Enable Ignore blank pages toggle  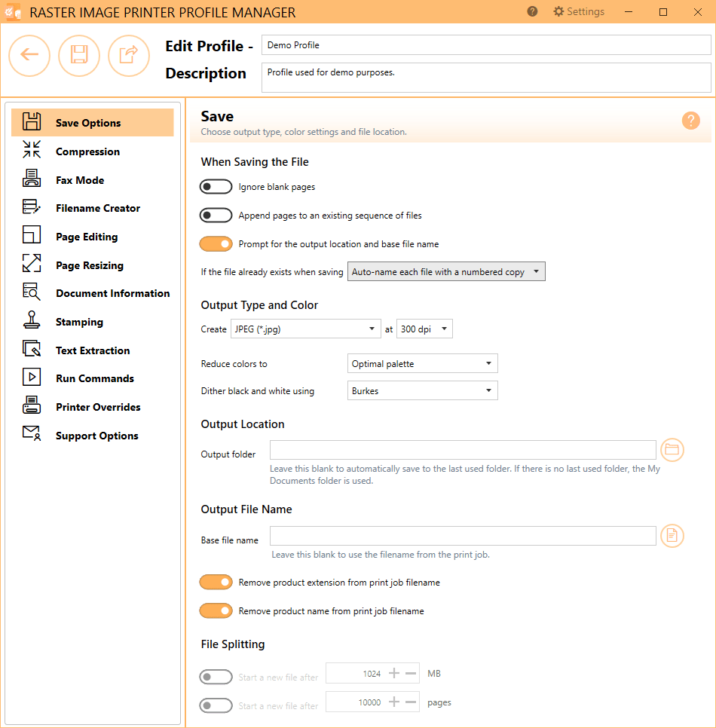tap(216, 187)
